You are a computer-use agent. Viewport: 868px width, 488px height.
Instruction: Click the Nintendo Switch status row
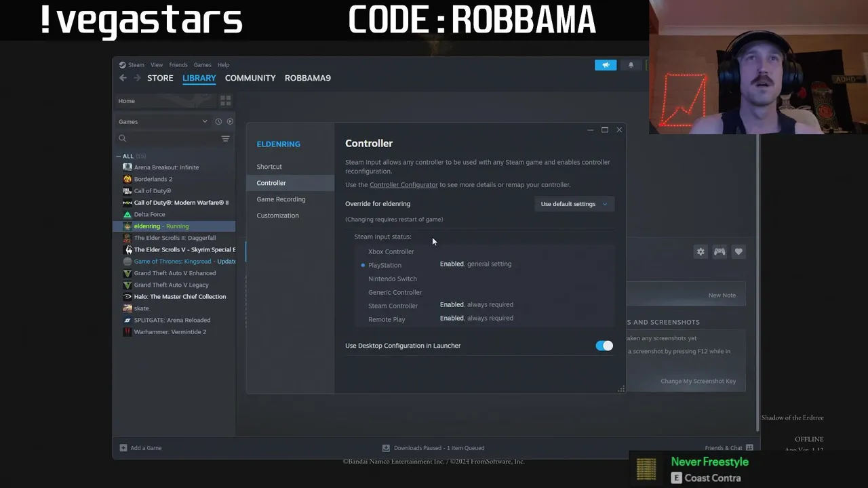click(x=484, y=279)
